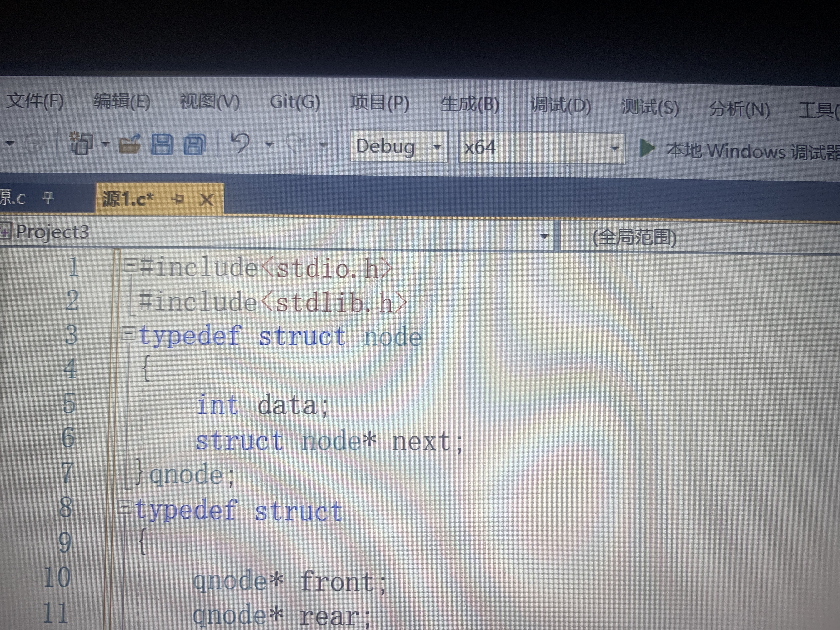The height and width of the screenshot is (630, 840).
Task: Open the redo history dropdown arrow
Action: [324, 145]
